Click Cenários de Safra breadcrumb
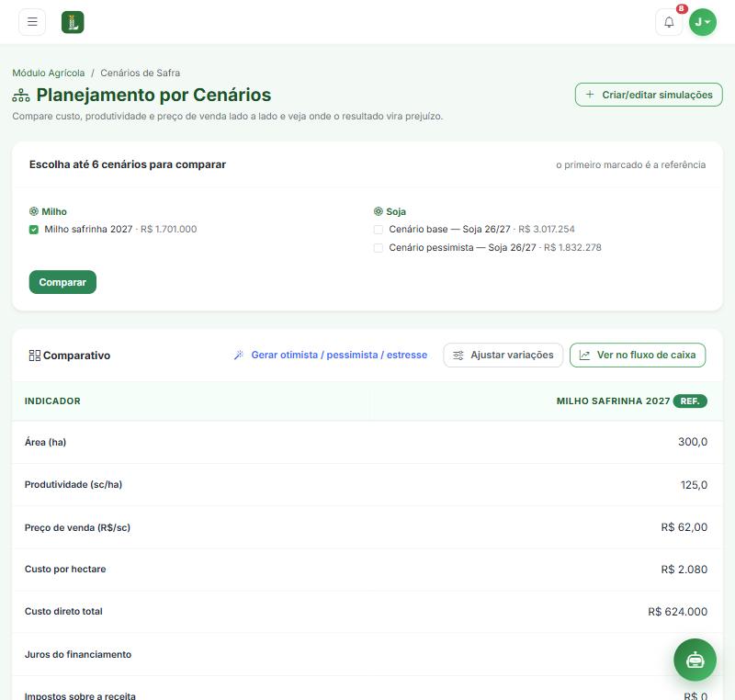 (141, 73)
